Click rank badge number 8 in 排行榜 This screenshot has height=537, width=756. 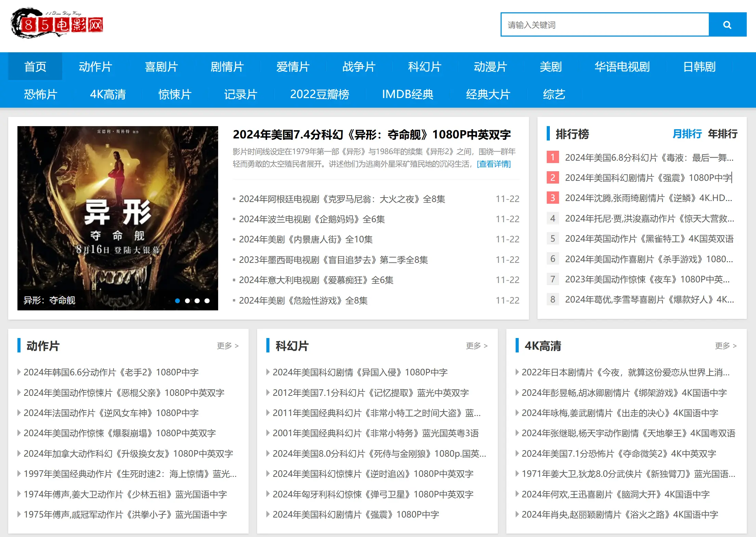(552, 299)
